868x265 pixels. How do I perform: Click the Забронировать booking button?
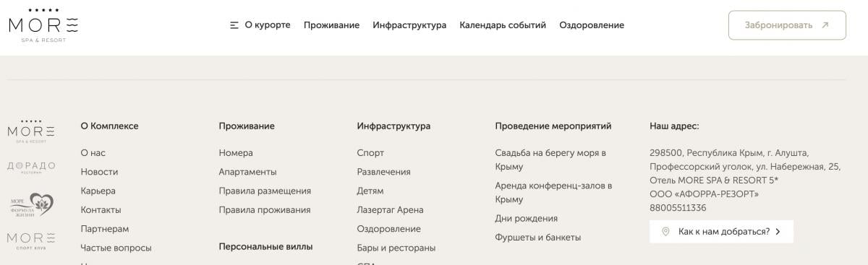point(787,25)
